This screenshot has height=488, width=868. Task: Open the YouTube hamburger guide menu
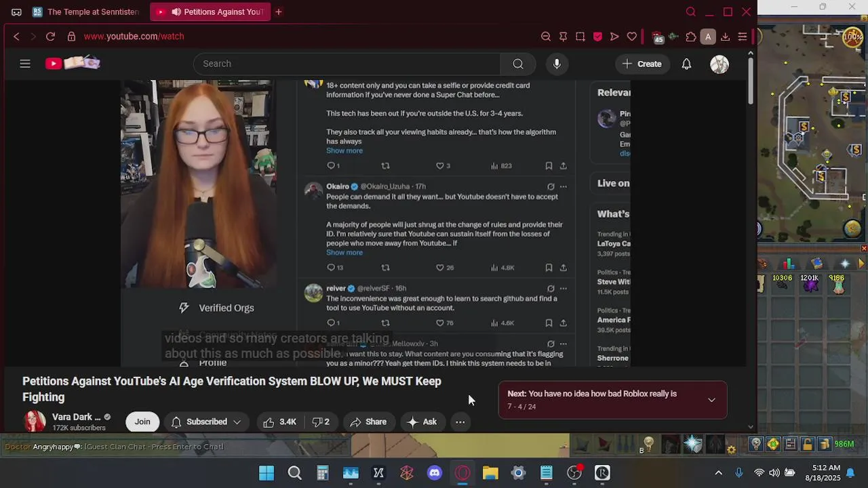(25, 64)
